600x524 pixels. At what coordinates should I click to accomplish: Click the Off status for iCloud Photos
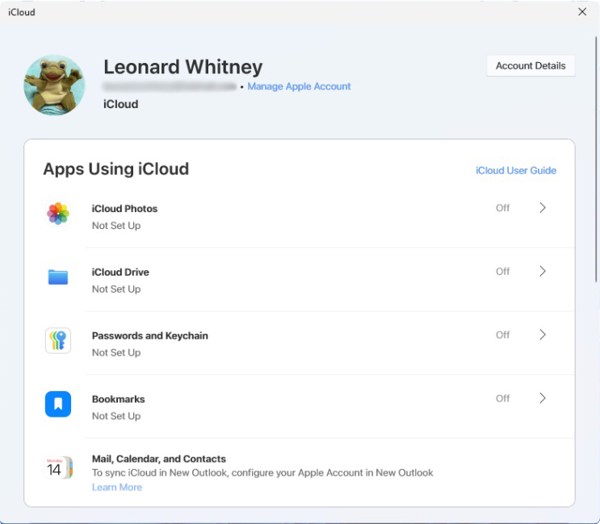pos(502,208)
